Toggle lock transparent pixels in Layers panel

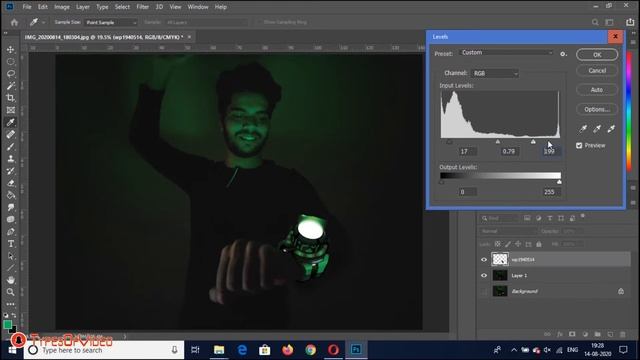click(x=498, y=244)
